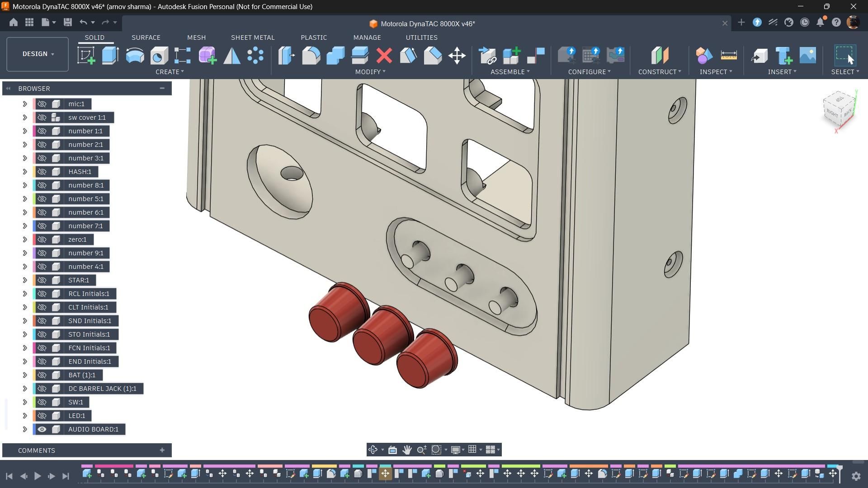Screen dimensions: 868x488
Task: Select the Joint tool in Assemble
Action: [536, 56]
